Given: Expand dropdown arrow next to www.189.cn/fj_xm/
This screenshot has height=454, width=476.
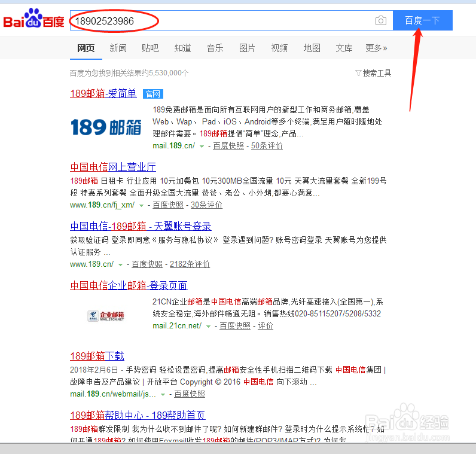Looking at the screenshot, I should tap(141, 206).
